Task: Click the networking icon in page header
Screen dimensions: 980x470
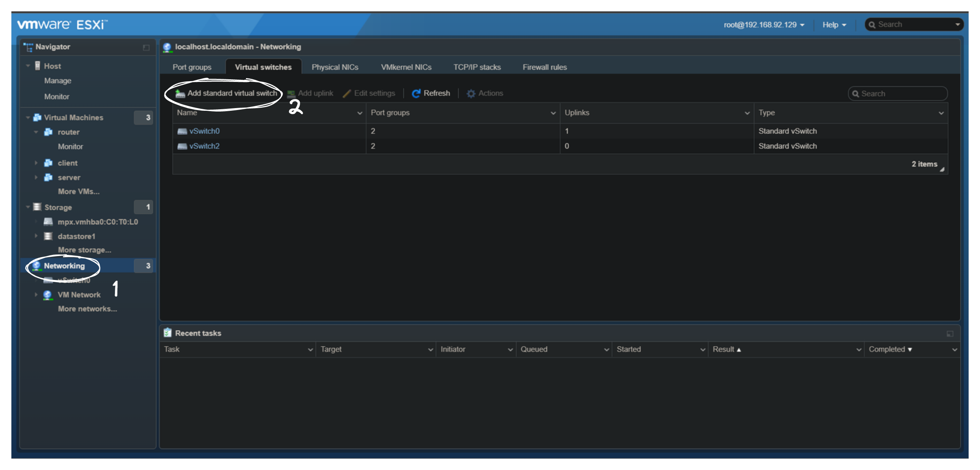Action: coord(167,47)
